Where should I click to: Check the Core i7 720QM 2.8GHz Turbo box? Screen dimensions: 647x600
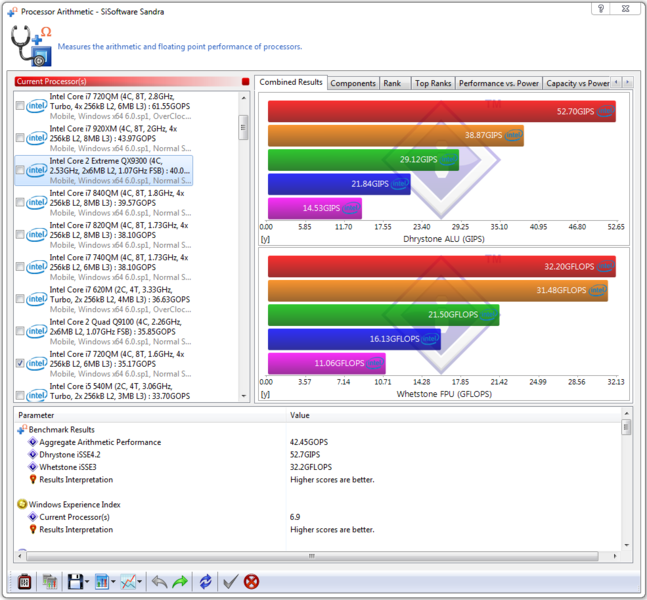[x=20, y=106]
